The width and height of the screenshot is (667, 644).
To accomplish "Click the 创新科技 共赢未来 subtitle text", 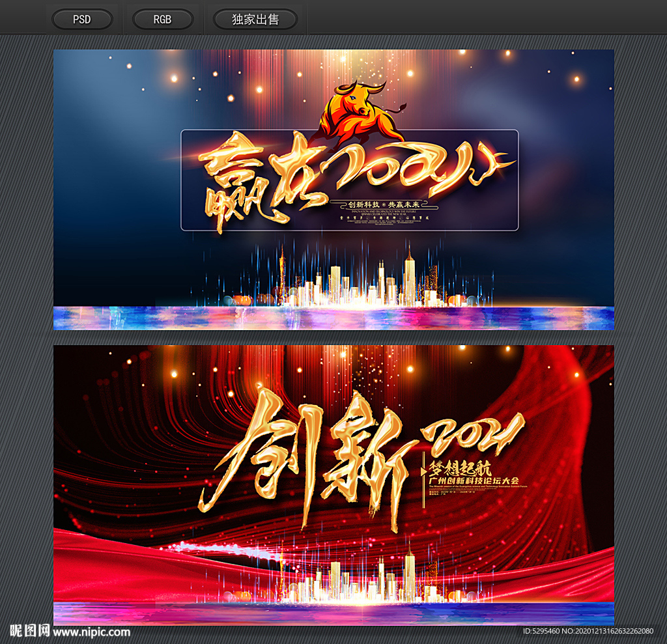I will pos(384,204).
